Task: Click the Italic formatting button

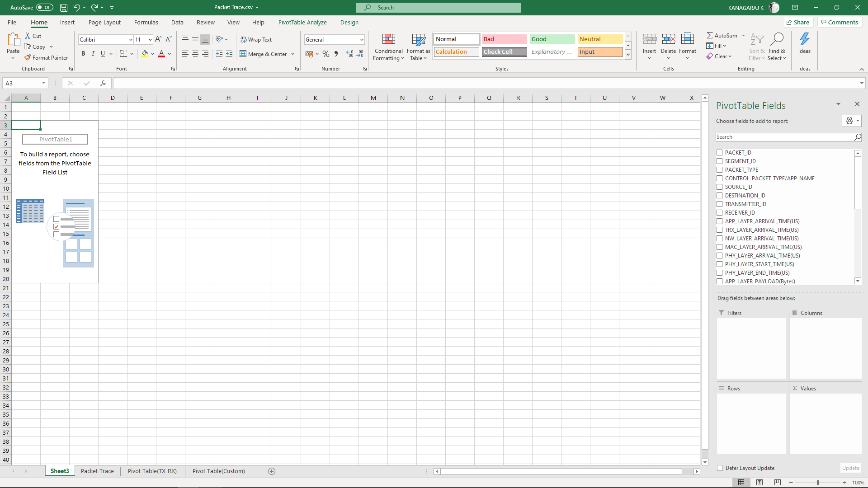Action: pyautogui.click(x=93, y=54)
